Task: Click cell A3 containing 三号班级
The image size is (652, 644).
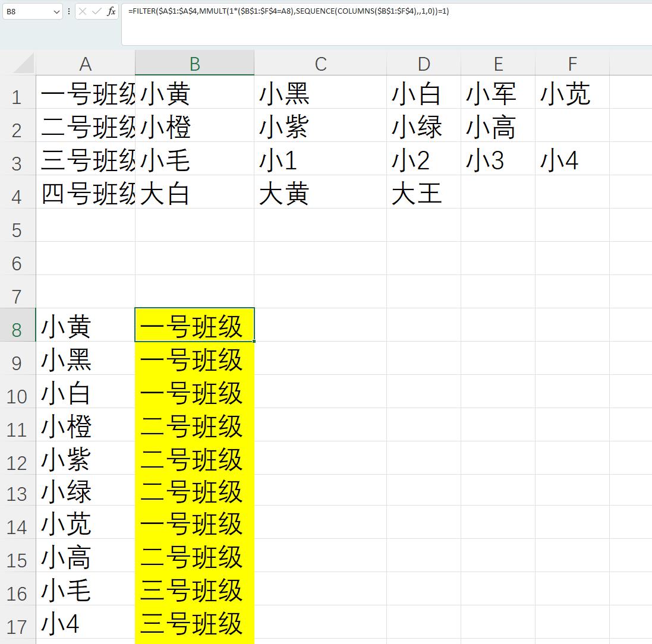Action: pyautogui.click(x=86, y=159)
